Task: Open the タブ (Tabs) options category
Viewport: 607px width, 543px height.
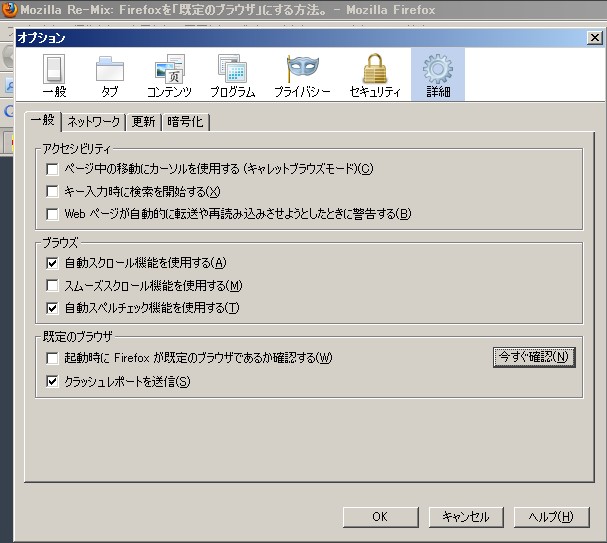Action: click(x=110, y=75)
